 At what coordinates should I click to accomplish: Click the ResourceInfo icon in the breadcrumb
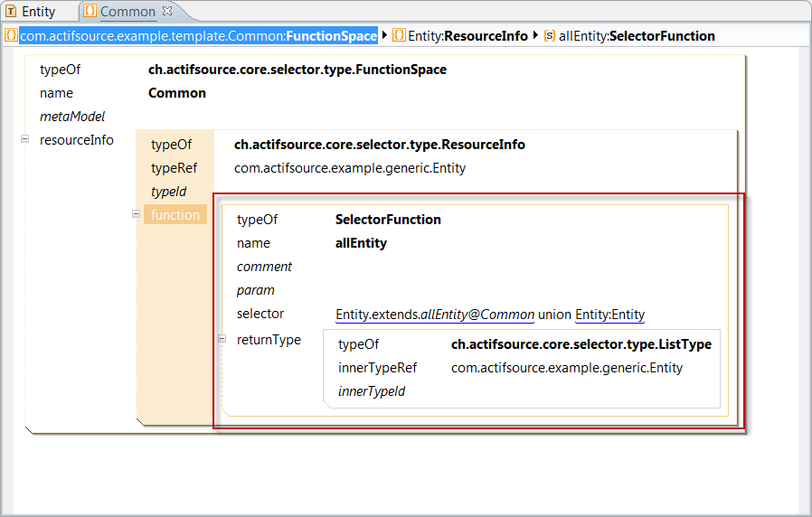click(x=399, y=36)
